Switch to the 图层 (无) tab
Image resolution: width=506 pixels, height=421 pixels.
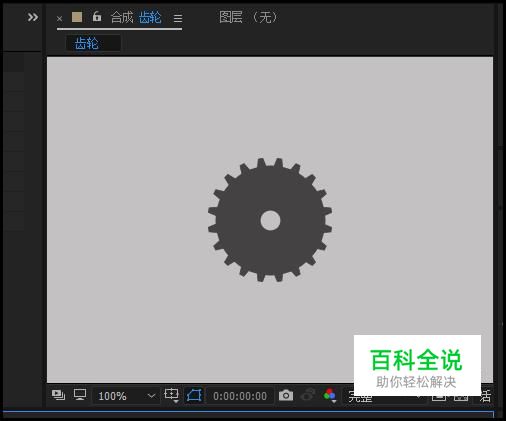[x=248, y=17]
